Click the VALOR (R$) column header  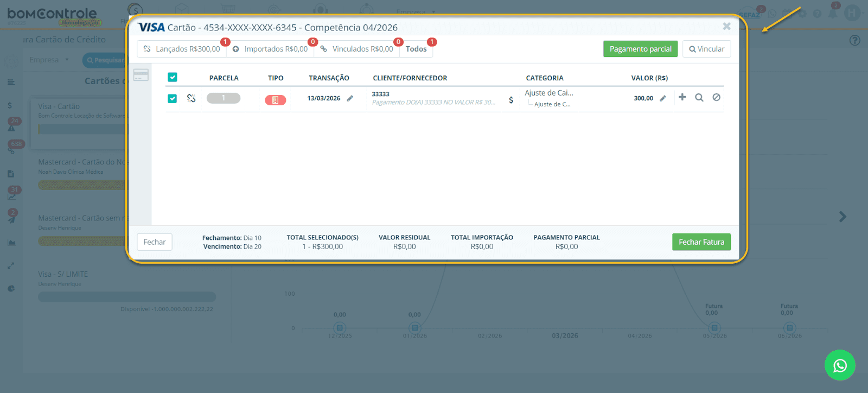(649, 78)
